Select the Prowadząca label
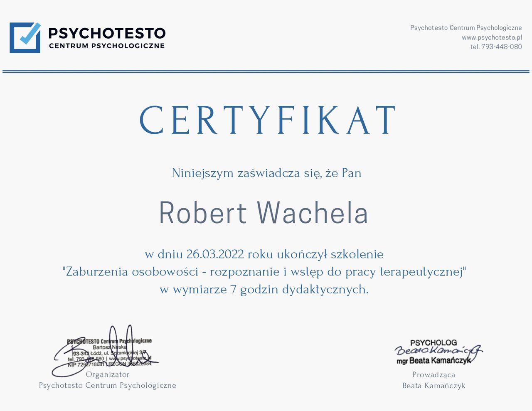The image size is (532, 411). [x=433, y=375]
